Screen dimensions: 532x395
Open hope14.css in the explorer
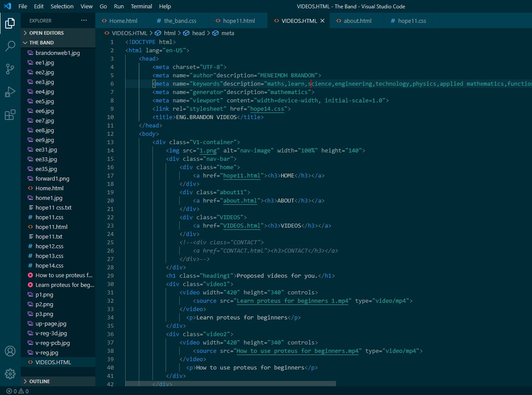tap(58, 265)
